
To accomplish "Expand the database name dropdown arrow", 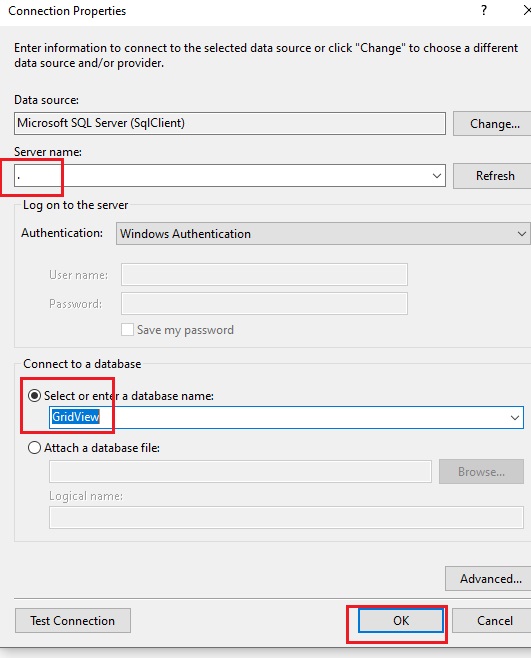I will point(515,418).
